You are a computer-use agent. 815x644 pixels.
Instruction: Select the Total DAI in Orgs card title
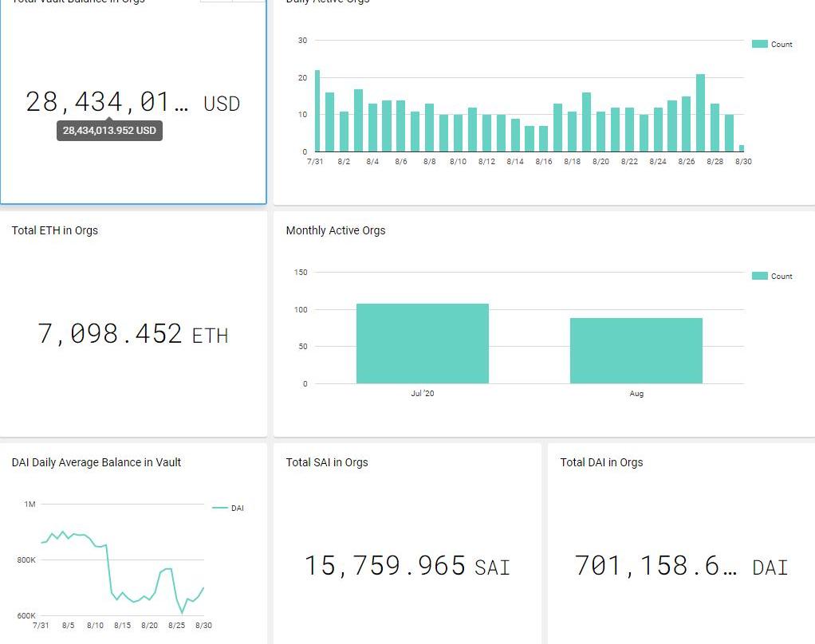click(601, 462)
